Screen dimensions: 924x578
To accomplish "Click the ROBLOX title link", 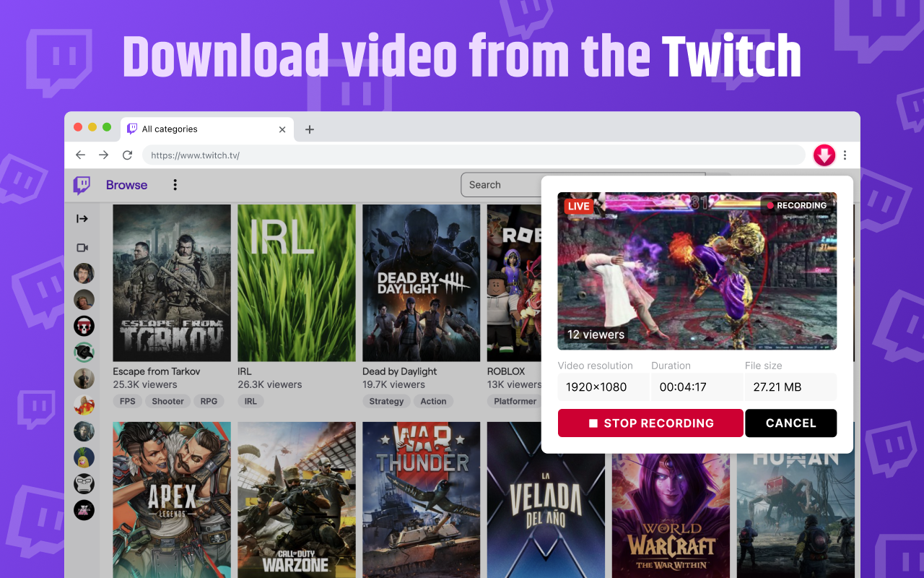I will (506, 371).
